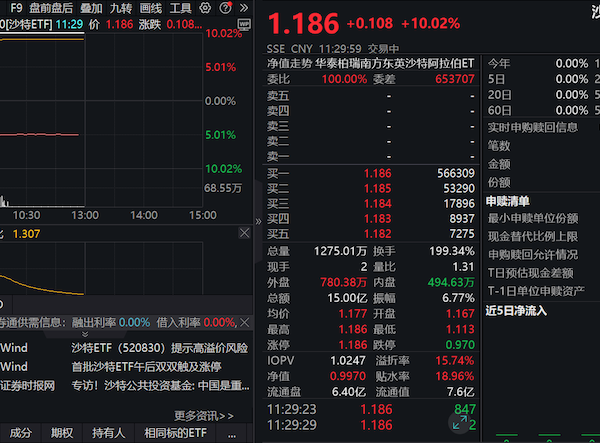
Task: Activate the 画线 drawing tool
Action: [x=150, y=8]
